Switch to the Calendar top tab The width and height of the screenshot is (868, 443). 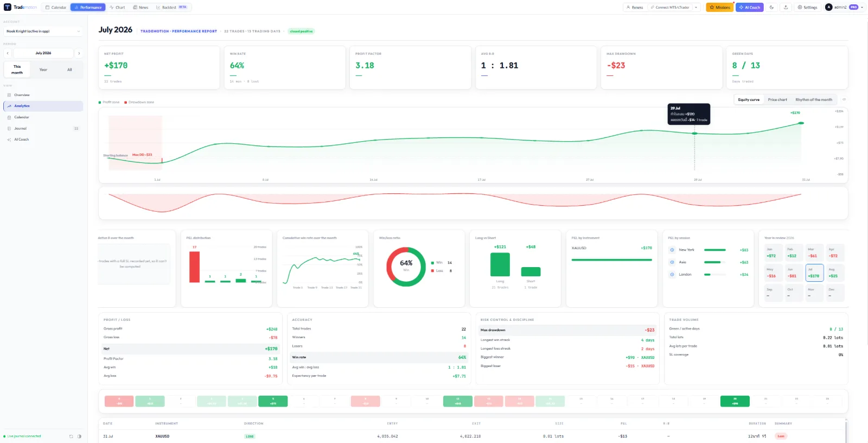pos(56,8)
